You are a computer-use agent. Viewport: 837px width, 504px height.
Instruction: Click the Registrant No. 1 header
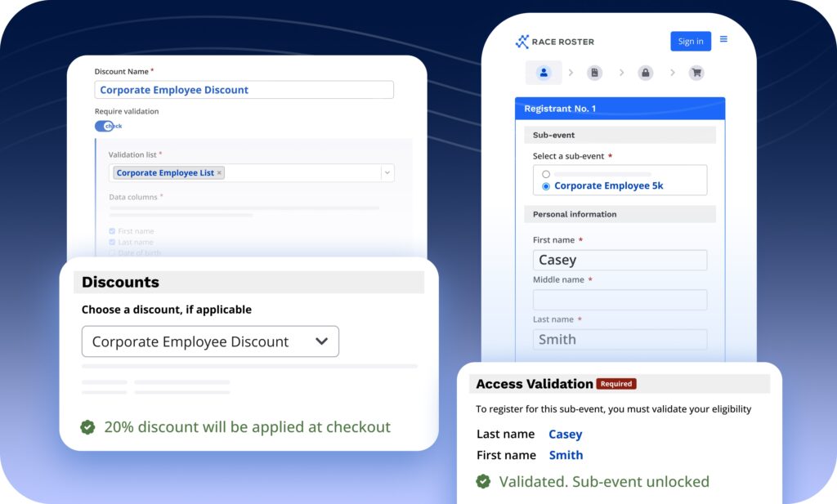(619, 109)
